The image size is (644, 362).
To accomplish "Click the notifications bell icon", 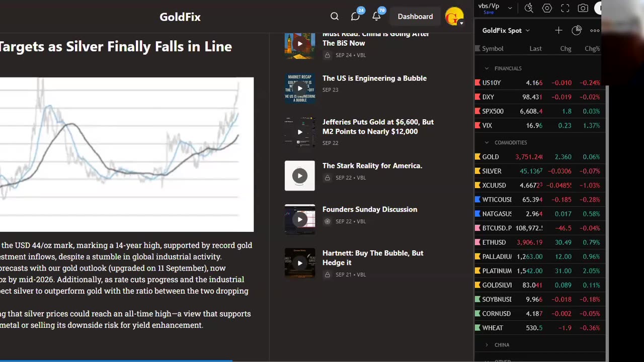I will (376, 17).
